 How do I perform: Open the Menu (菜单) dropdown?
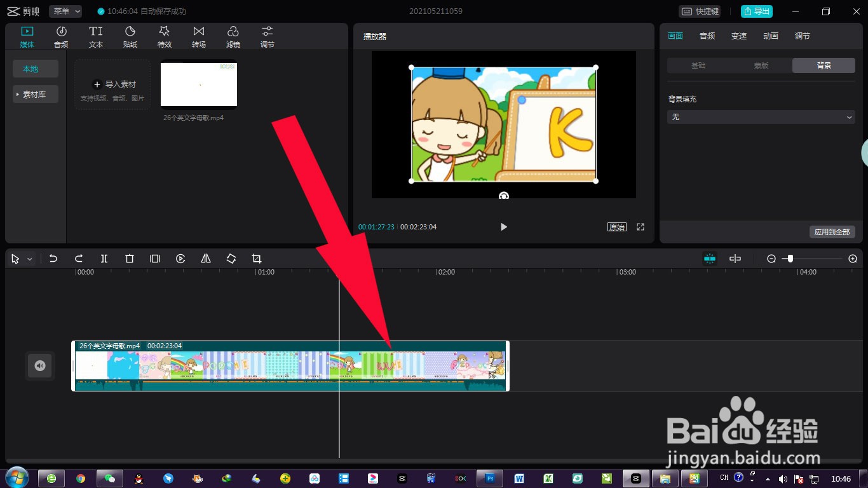click(x=66, y=11)
